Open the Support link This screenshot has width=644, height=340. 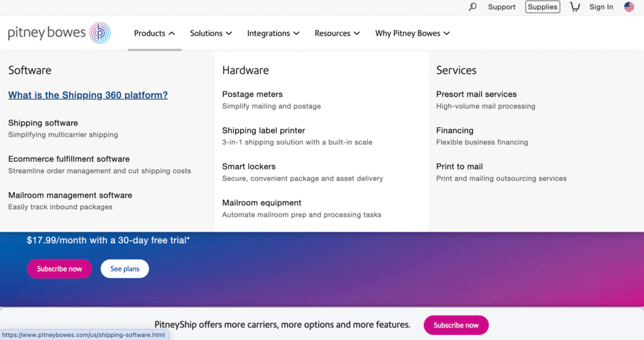pos(501,7)
